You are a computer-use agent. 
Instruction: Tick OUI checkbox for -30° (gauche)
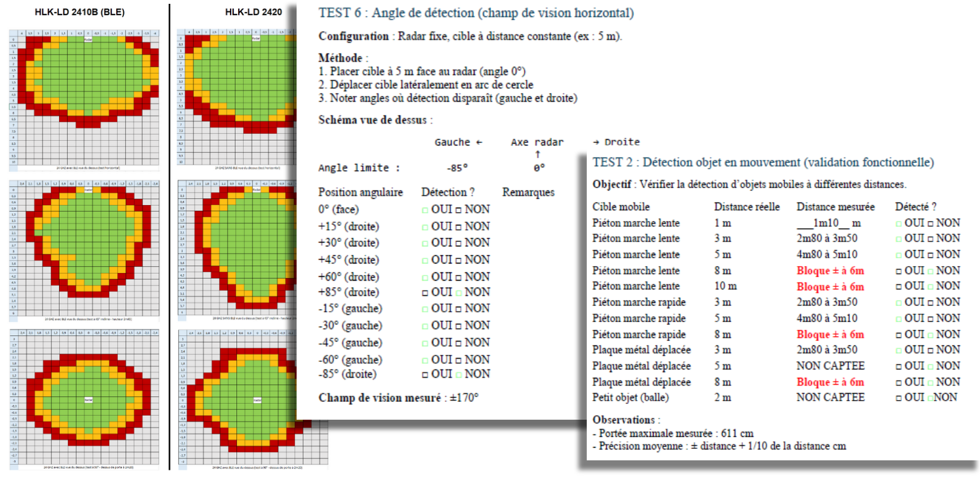pyautogui.click(x=425, y=326)
